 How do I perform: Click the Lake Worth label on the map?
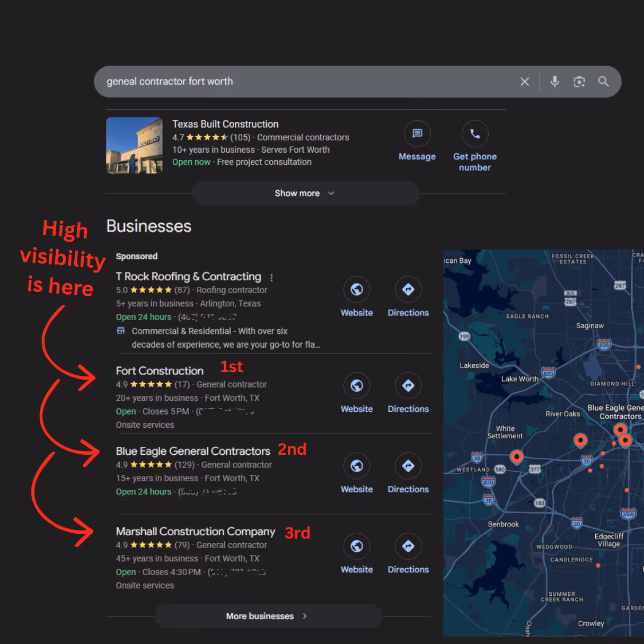click(519, 379)
